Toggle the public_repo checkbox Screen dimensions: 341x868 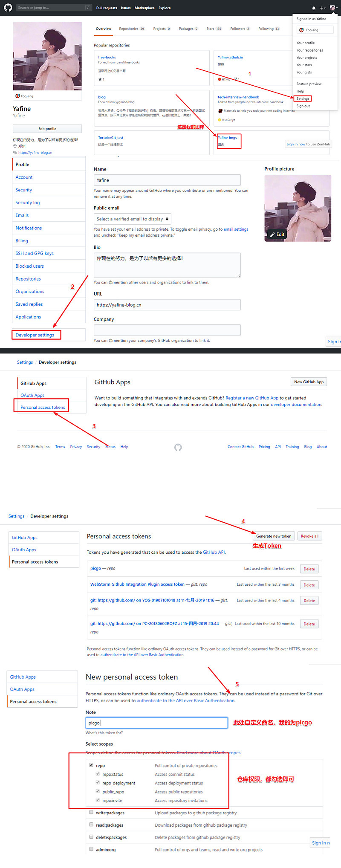click(x=98, y=791)
